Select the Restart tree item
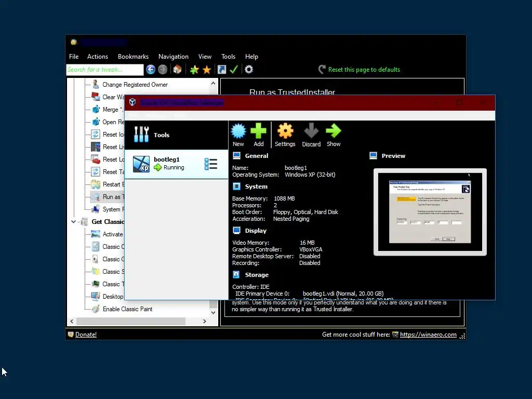This screenshot has height=399, width=532. (x=113, y=184)
